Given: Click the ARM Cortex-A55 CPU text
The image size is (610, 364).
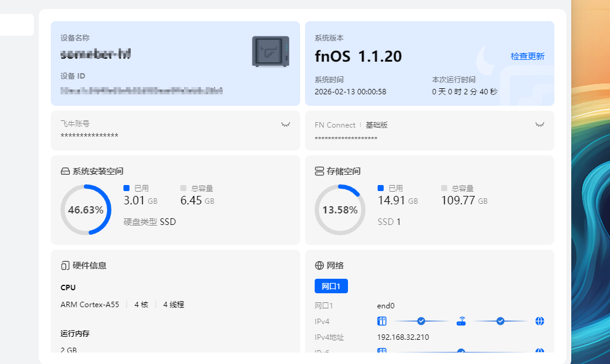Looking at the screenshot, I should click(x=90, y=305).
